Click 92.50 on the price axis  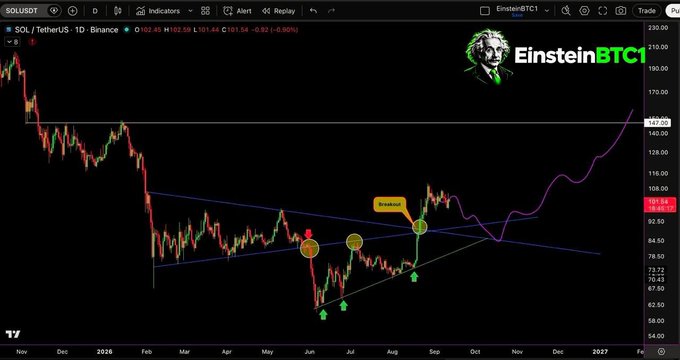click(656, 221)
